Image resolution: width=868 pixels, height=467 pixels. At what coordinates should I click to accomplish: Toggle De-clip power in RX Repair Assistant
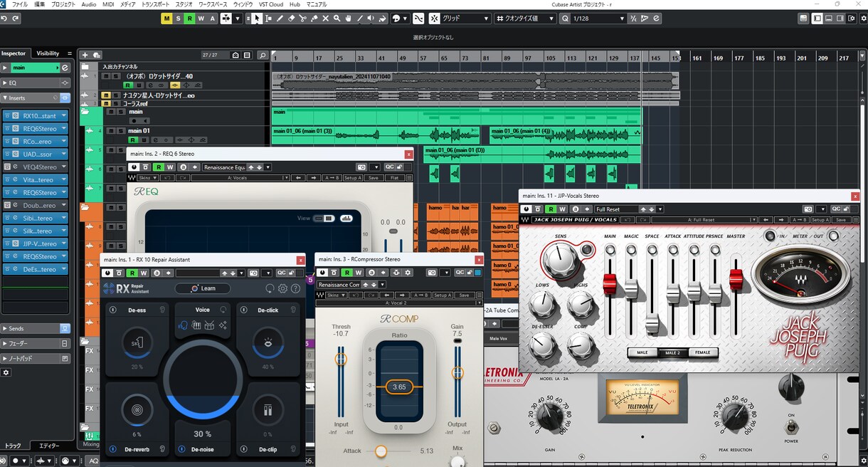243,449
